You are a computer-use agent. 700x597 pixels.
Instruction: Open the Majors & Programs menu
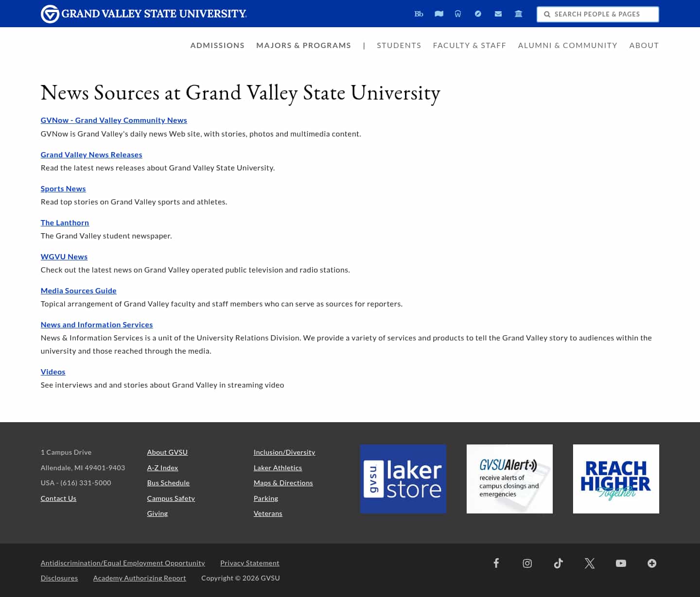click(x=303, y=45)
